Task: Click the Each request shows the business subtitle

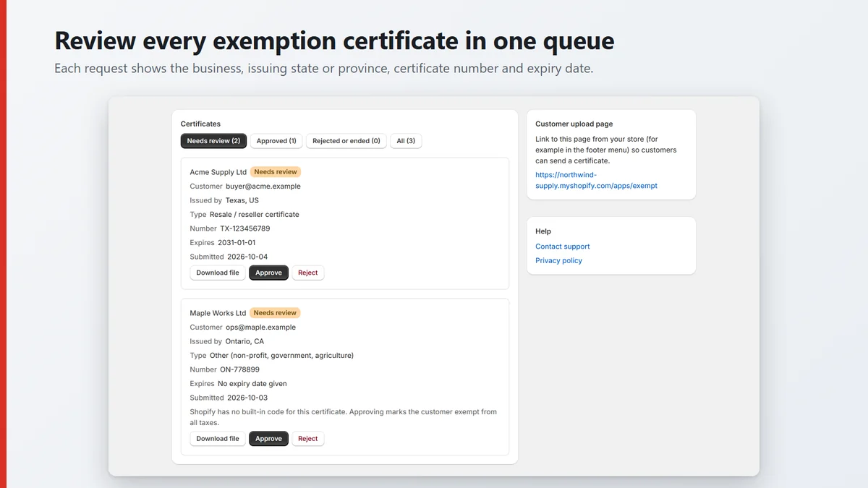Action: click(324, 69)
